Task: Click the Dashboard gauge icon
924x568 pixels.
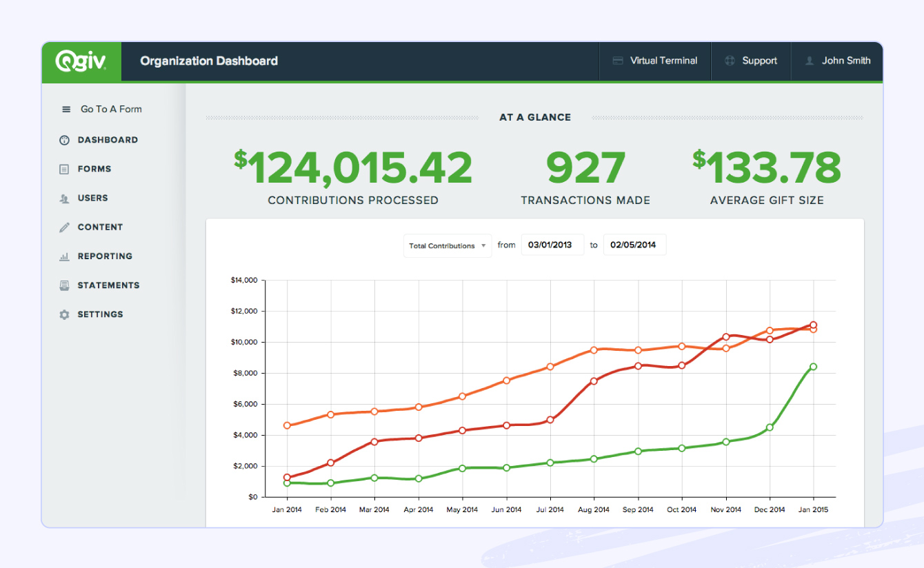Action: (64, 140)
